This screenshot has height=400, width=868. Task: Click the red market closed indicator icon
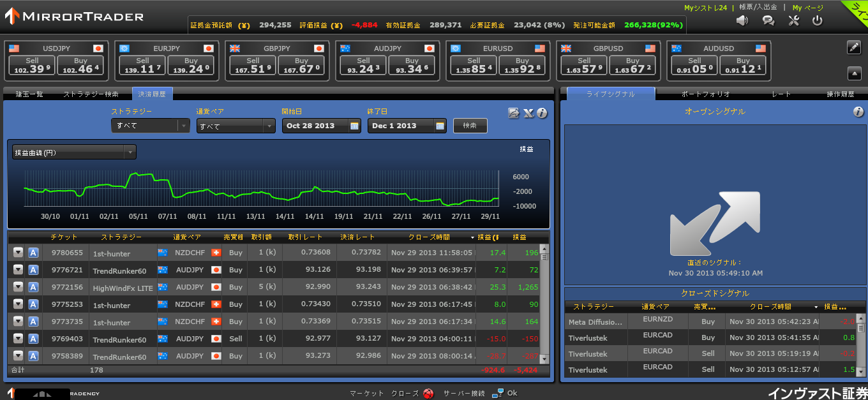pyautogui.click(x=428, y=394)
